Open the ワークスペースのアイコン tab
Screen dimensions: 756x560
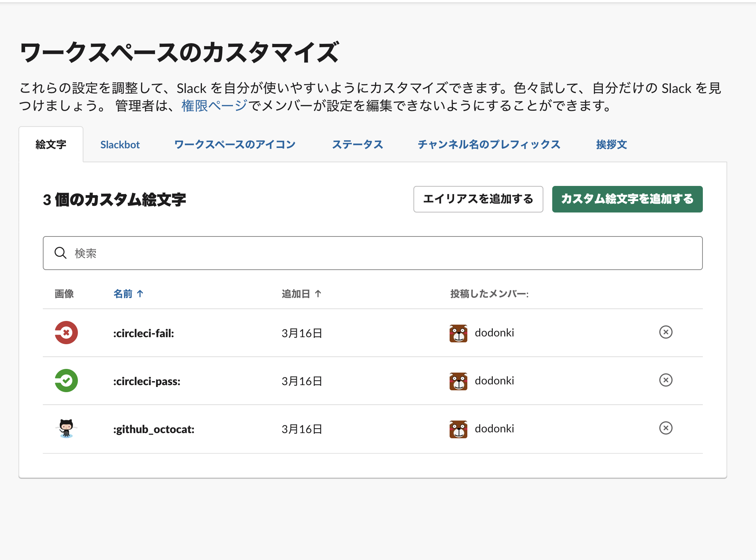(x=235, y=145)
